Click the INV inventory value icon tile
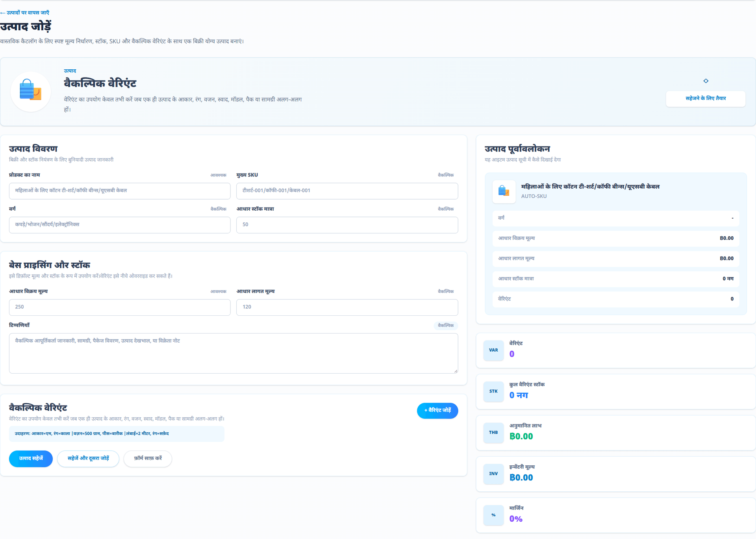Viewport: 756px width, 539px height. [x=493, y=474]
